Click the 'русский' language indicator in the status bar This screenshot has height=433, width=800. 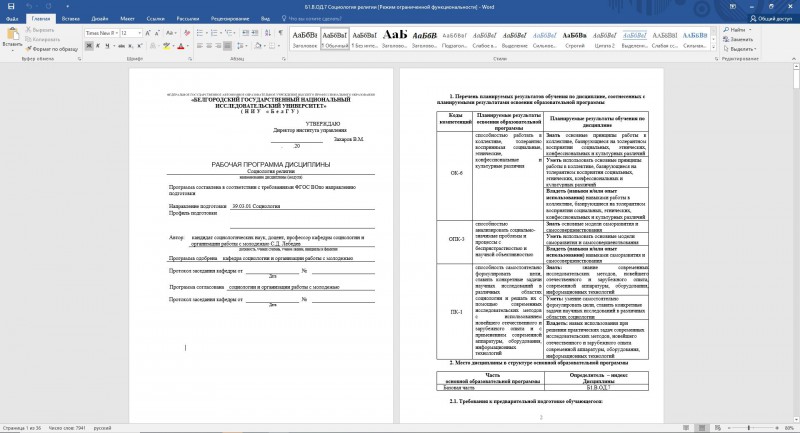pos(103,428)
